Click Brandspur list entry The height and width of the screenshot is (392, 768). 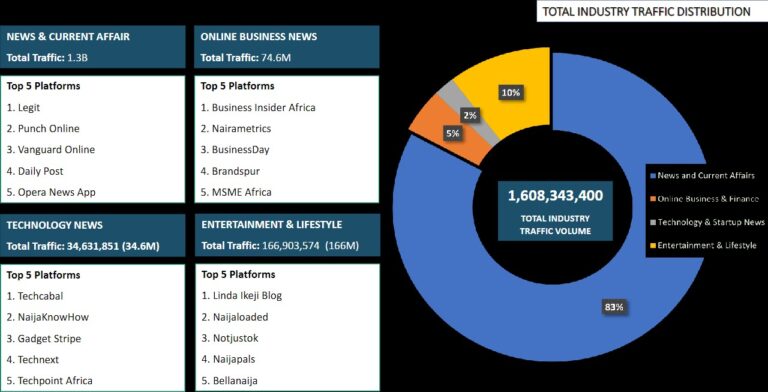point(230,171)
